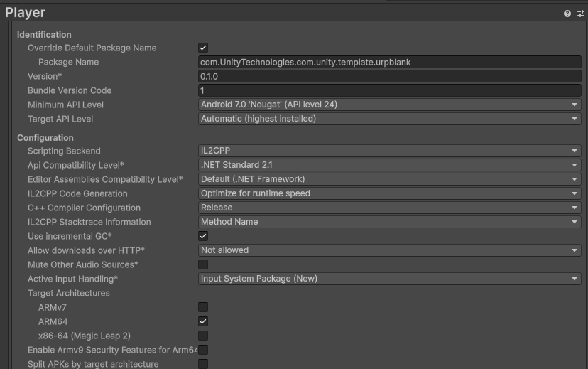Open Allow downloads over HTTP dropdown
The width and height of the screenshot is (588, 369).
pyautogui.click(x=390, y=250)
